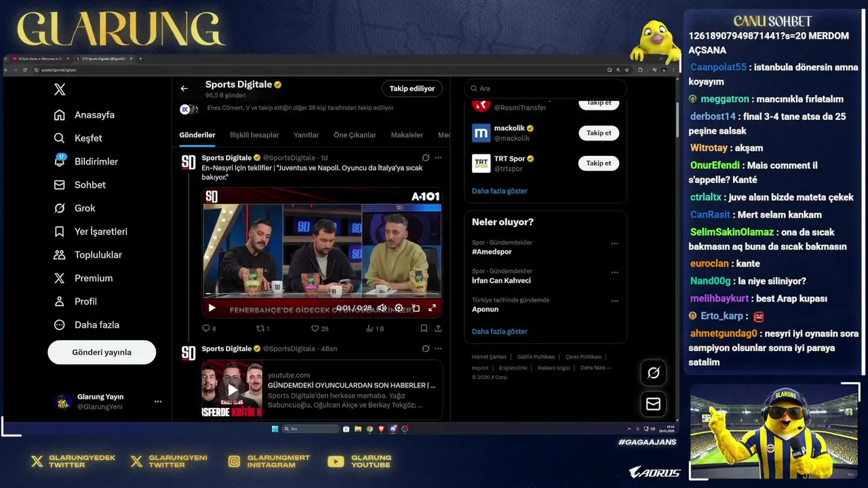Repost the En-Nesyri post

click(x=262, y=328)
